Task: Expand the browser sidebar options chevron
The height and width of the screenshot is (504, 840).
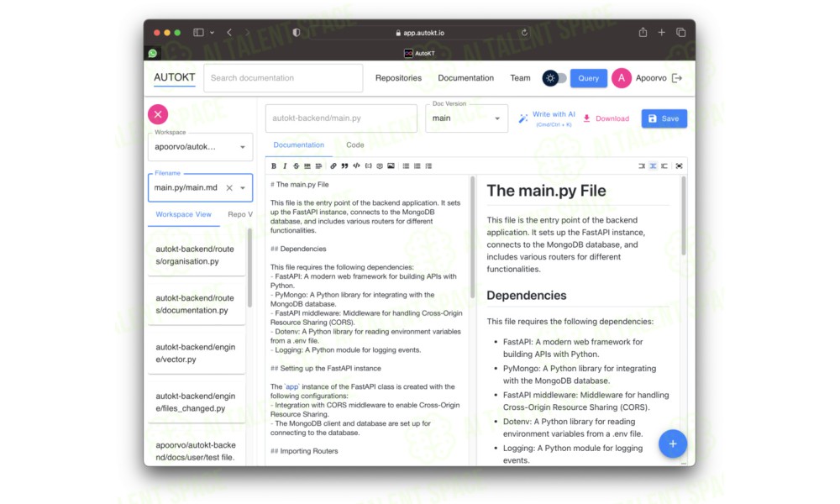Action: (x=213, y=33)
